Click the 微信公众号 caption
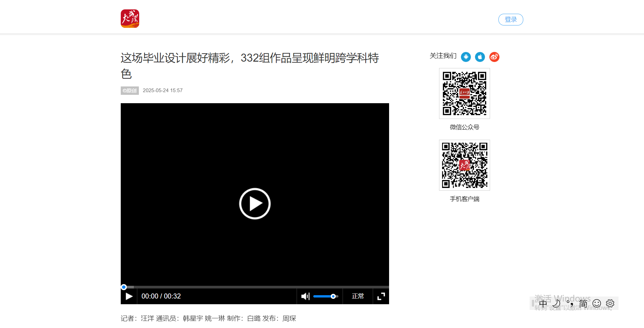Viewport: 644px width, 328px height. (465, 127)
